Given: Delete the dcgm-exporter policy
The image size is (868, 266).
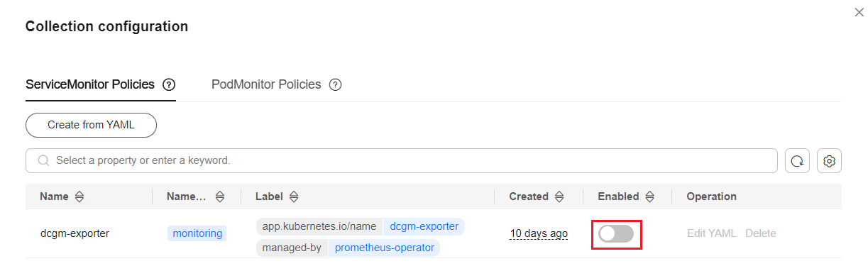Looking at the screenshot, I should 761,233.
